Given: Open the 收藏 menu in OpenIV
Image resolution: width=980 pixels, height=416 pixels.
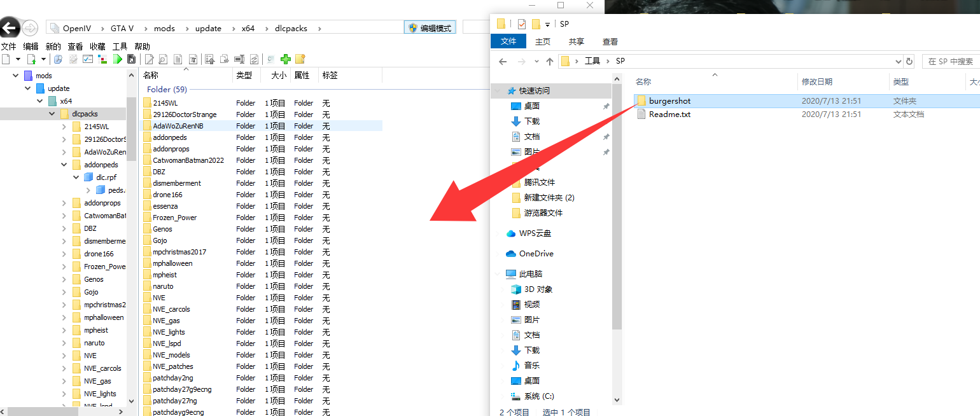Looking at the screenshot, I should click(97, 46).
